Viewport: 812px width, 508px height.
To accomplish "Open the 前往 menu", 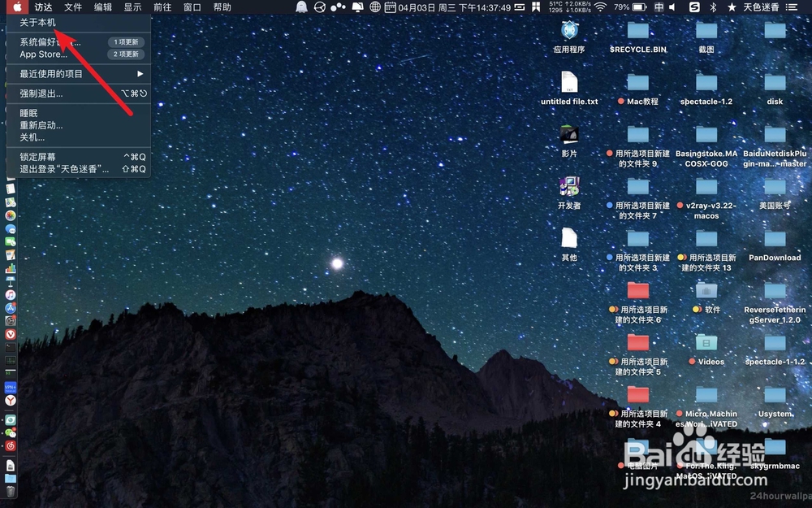I will [x=162, y=7].
